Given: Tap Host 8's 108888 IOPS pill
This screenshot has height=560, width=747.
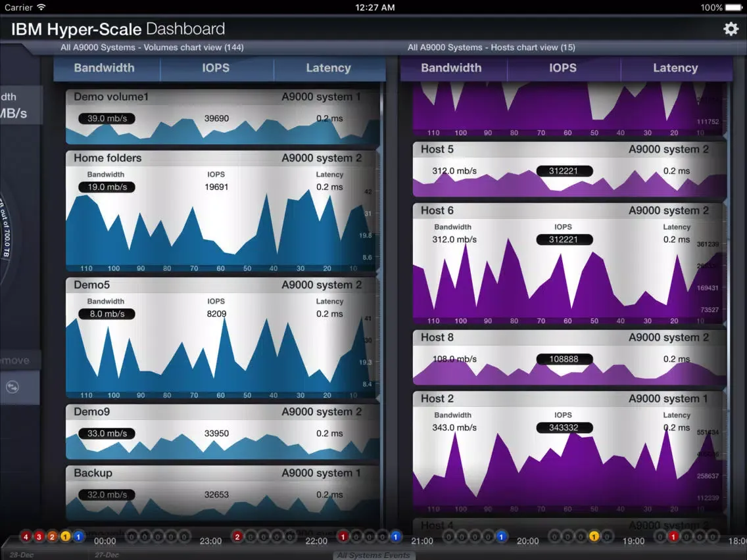Looking at the screenshot, I should click(x=564, y=359).
